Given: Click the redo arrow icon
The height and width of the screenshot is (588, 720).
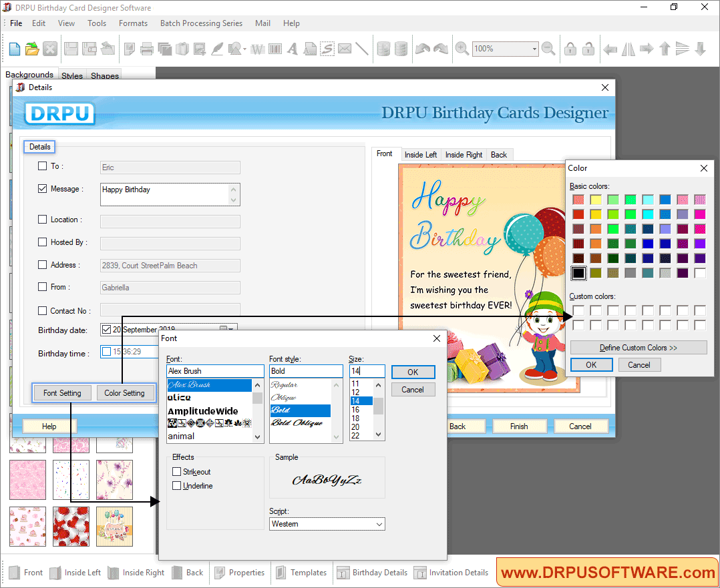Looking at the screenshot, I should 441,49.
